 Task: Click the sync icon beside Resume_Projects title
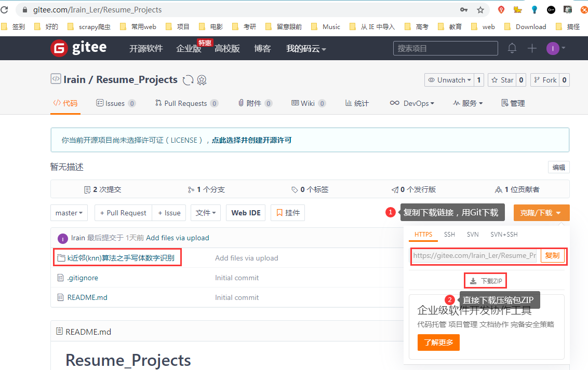coord(188,80)
